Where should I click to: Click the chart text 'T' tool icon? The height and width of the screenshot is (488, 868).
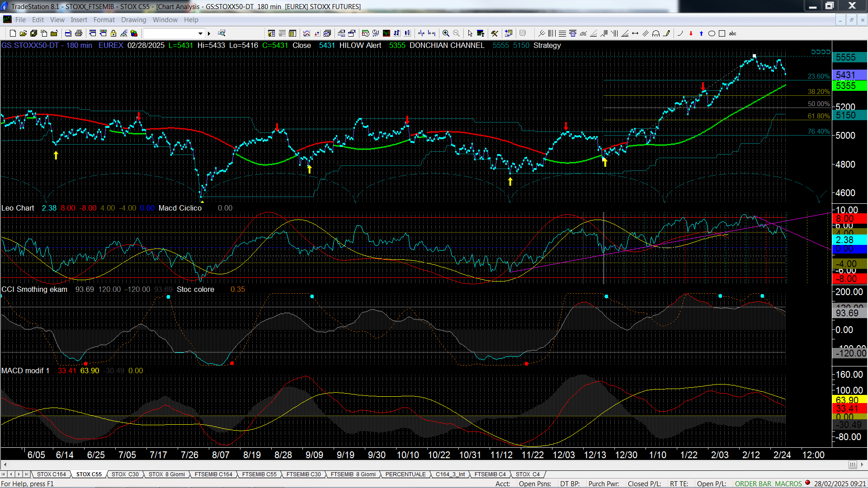click(x=481, y=33)
